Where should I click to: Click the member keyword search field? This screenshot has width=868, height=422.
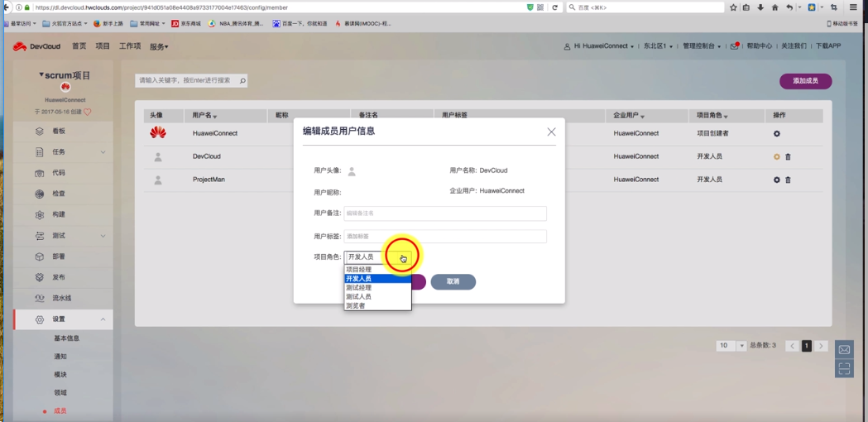[191, 81]
